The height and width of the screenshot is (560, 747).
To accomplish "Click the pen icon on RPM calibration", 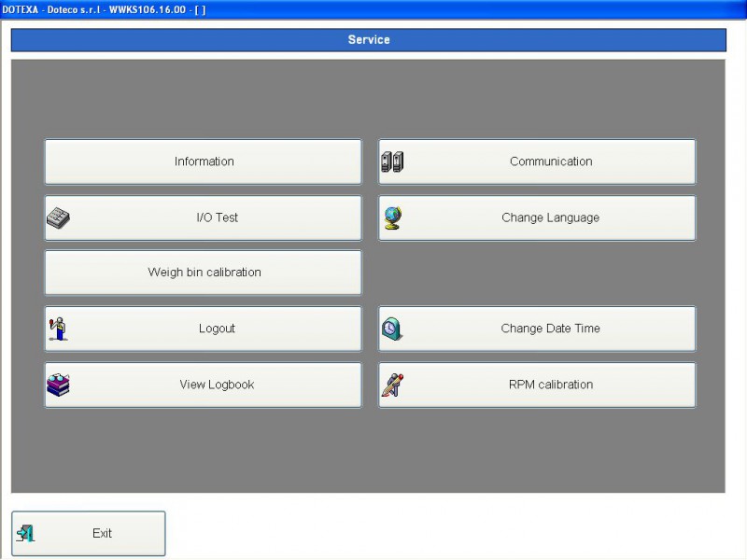I will coord(393,384).
